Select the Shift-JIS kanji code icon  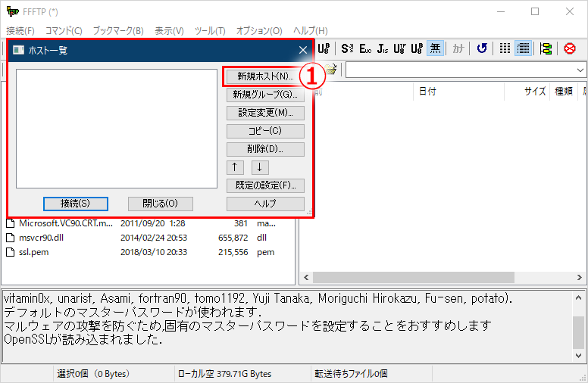(x=347, y=48)
